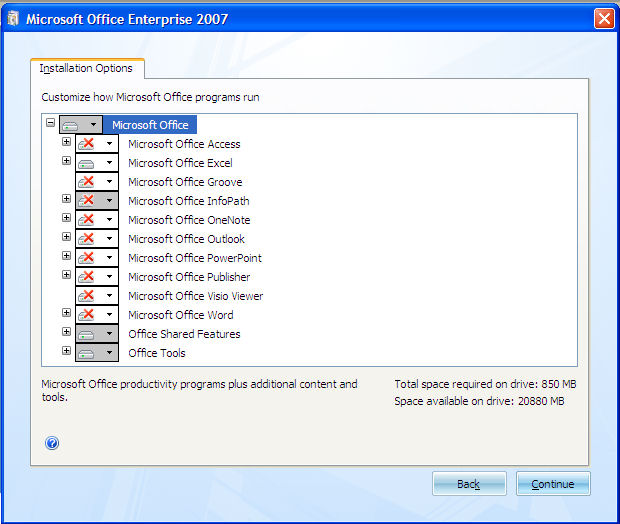
Task: Open install option dropdown for Office Tools
Action: 97,352
